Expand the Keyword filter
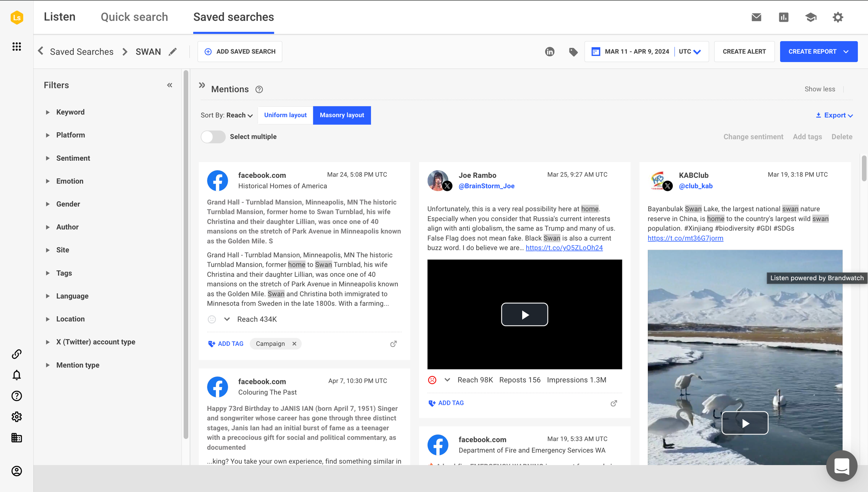 [70, 112]
